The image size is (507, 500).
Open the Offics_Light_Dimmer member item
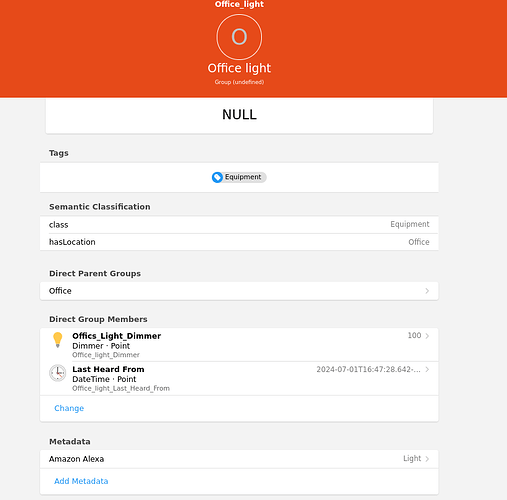coord(239,345)
